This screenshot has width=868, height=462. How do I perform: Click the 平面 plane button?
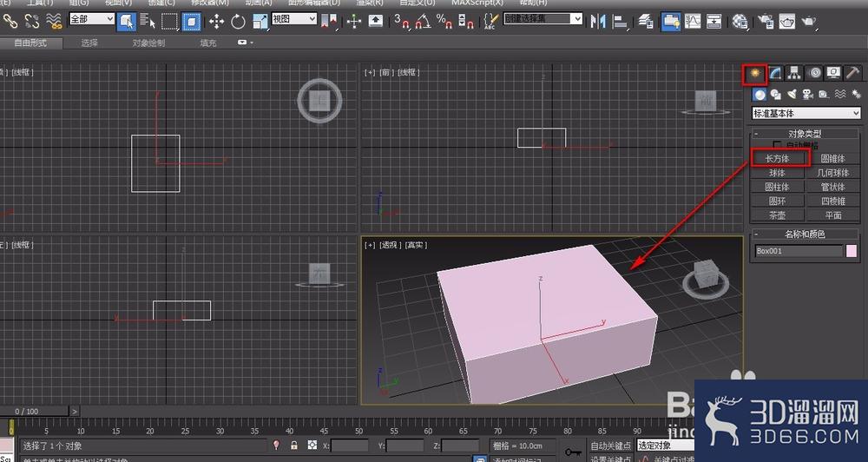tap(832, 215)
